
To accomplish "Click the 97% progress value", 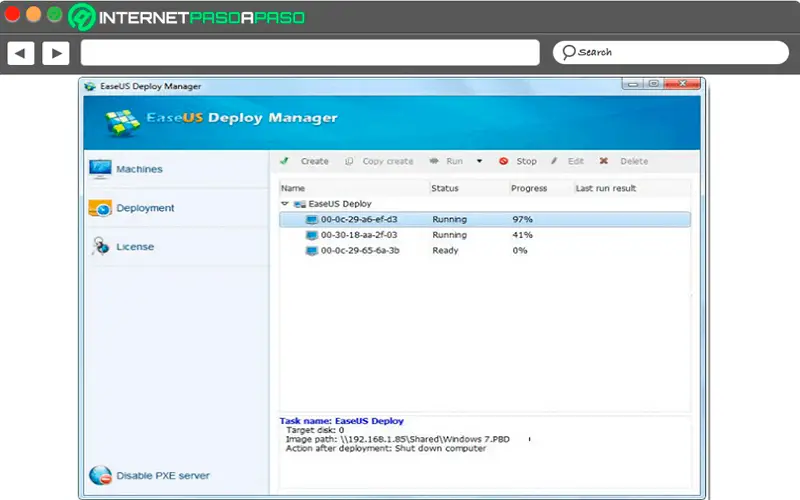I will pos(522,219).
